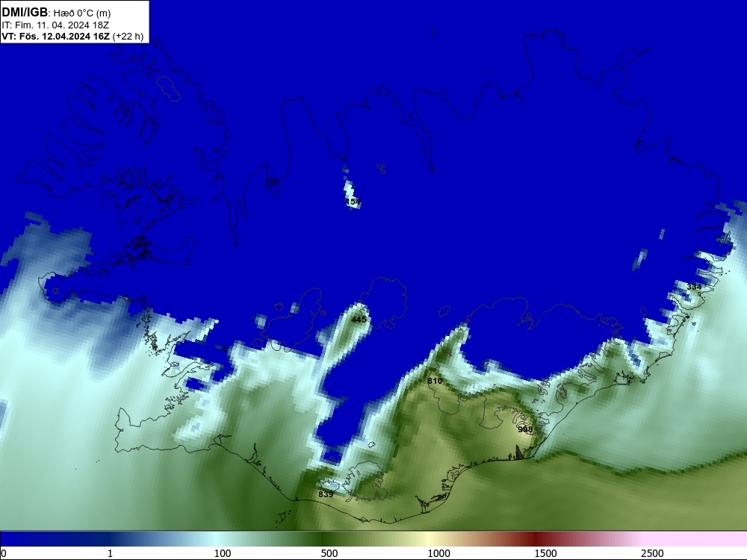Image resolution: width=747 pixels, height=560 pixels.
Task: Click the 998 value on the map
Action: tap(525, 429)
